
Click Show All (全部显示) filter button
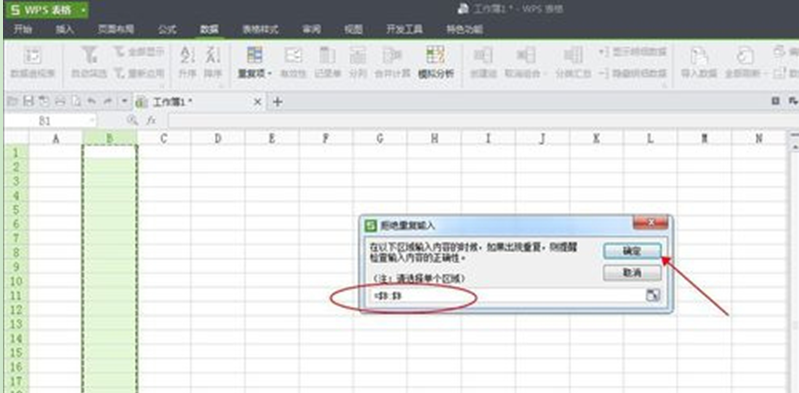pos(139,52)
